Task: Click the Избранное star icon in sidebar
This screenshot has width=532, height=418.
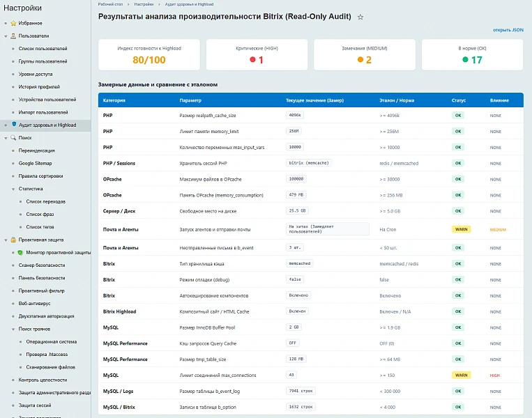Action: (x=13, y=23)
